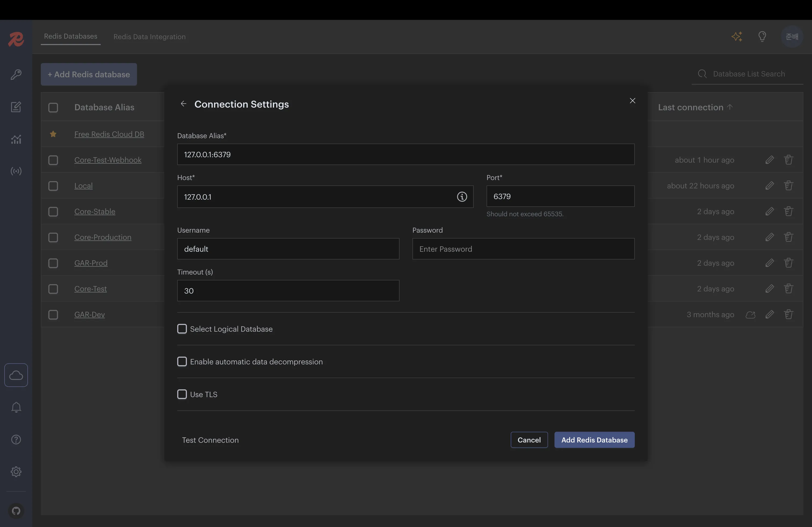Check the Use TLS option

[x=182, y=394]
